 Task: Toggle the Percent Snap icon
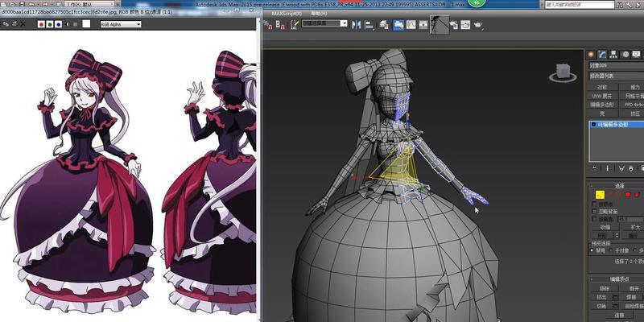[268, 25]
